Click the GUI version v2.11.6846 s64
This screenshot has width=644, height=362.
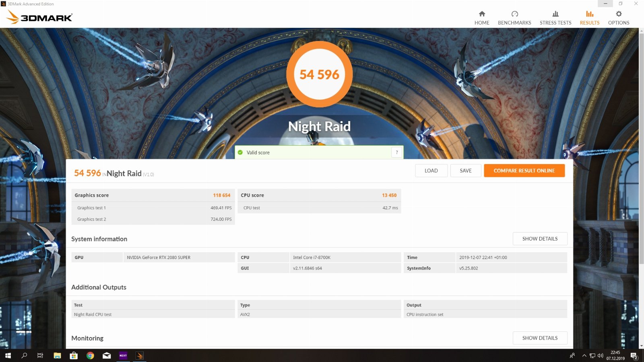pos(308,268)
